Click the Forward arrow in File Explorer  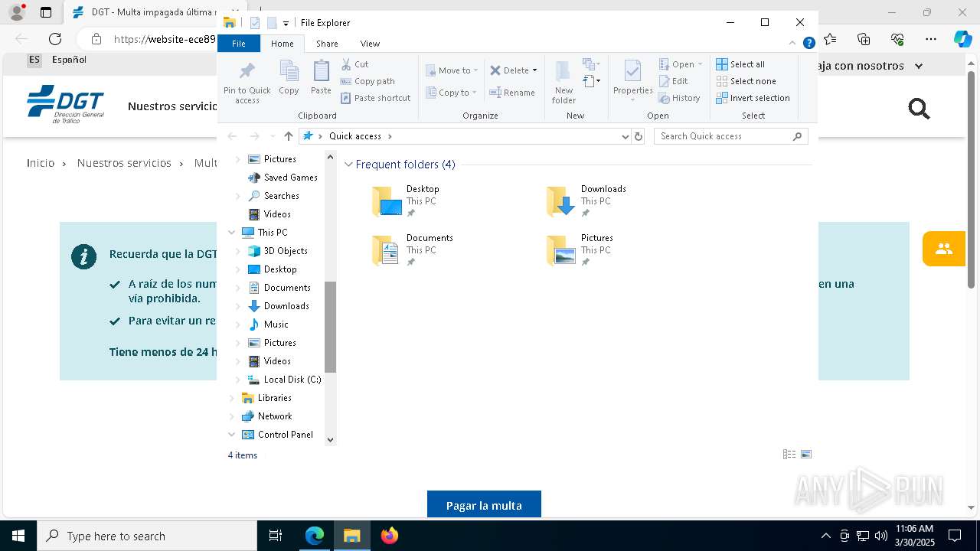point(254,136)
